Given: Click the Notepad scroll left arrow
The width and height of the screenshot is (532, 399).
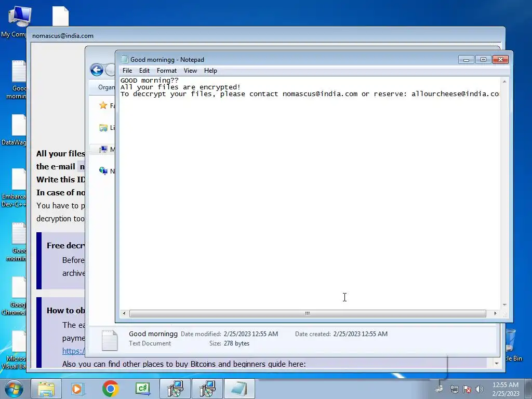Looking at the screenshot, I should pos(124,313).
